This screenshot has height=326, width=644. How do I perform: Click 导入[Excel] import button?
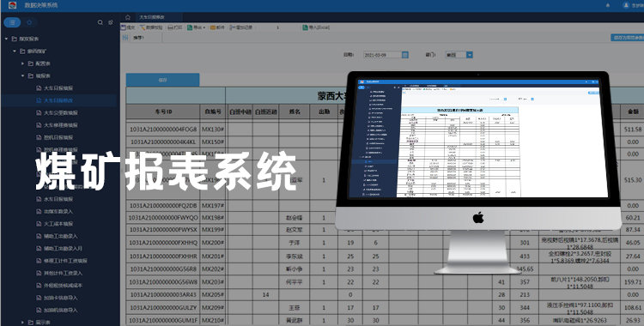[x=316, y=27]
